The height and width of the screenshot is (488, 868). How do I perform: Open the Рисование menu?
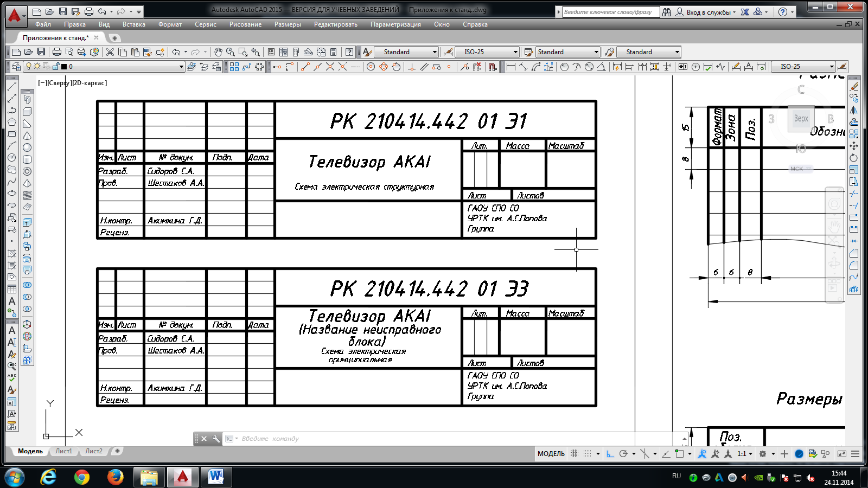tap(245, 24)
